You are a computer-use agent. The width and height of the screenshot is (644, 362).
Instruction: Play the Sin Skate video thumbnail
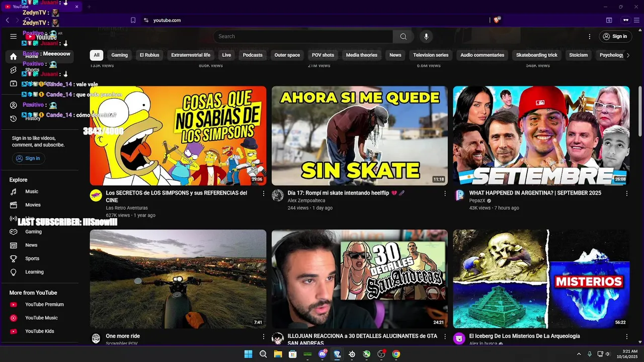360,136
